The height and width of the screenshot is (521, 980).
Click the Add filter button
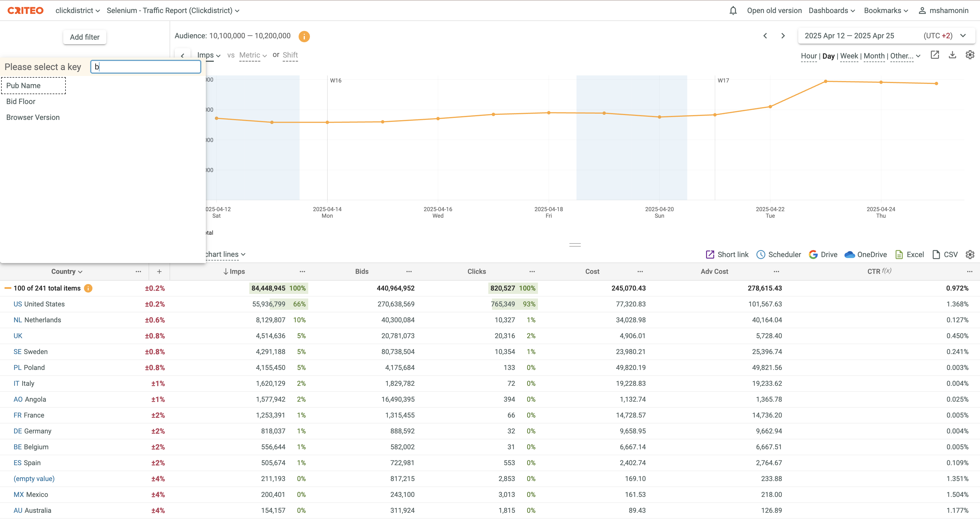85,37
